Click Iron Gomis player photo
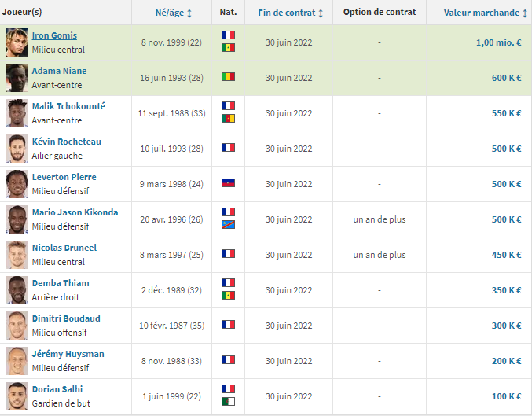 click(x=17, y=42)
